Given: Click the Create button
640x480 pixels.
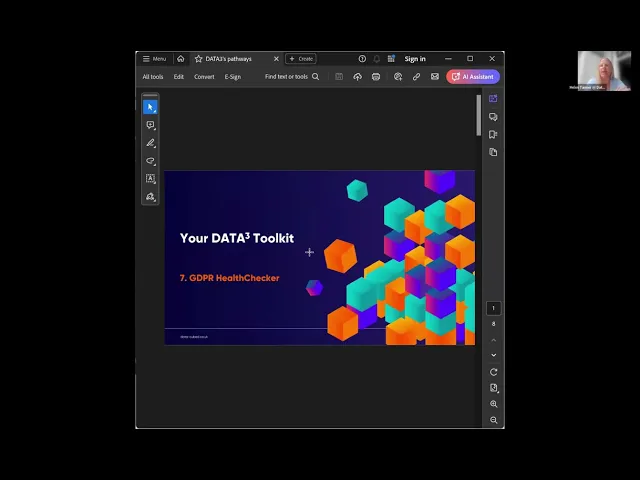Looking at the screenshot, I should tap(301, 59).
